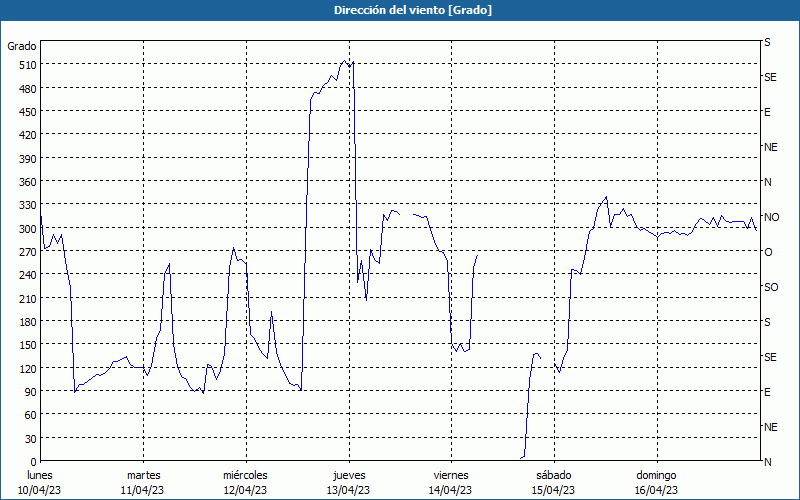This screenshot has width=800, height=500.
Task: Click the 'NO' compass direction label
Action: point(771,217)
